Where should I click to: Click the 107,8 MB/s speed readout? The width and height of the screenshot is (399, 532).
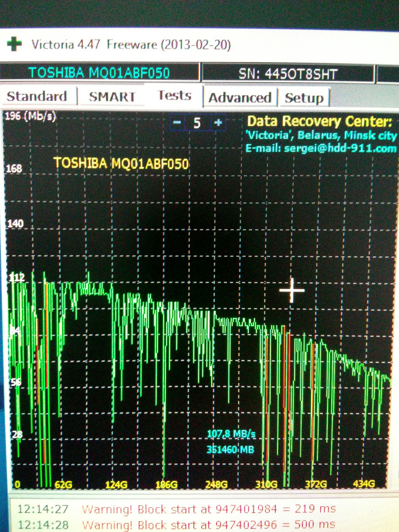pyautogui.click(x=231, y=434)
